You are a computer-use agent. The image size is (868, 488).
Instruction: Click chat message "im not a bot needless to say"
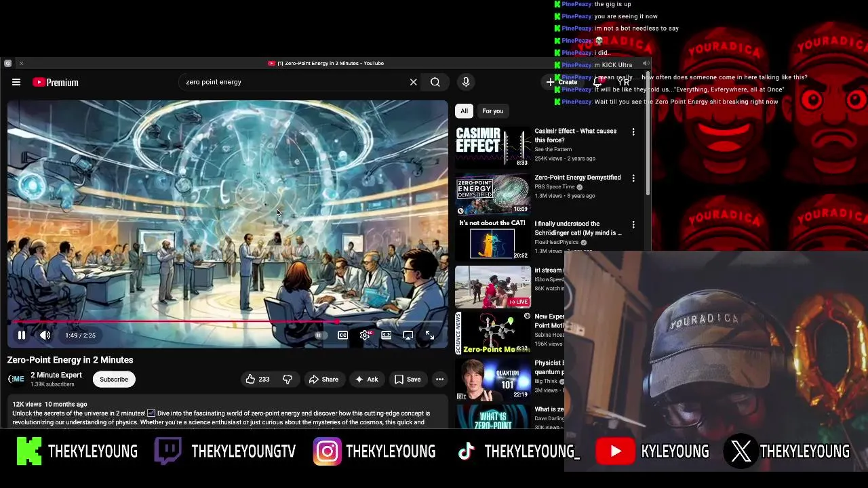coord(636,28)
